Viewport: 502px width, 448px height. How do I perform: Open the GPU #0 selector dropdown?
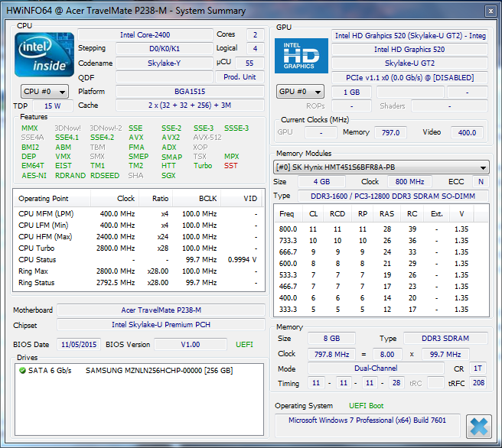tap(300, 92)
